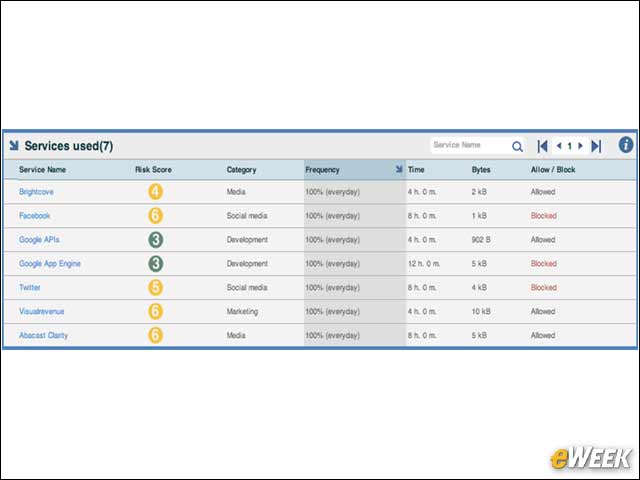640x480 pixels.
Task: Click the Blocked status for Google App Engine
Action: [544, 264]
